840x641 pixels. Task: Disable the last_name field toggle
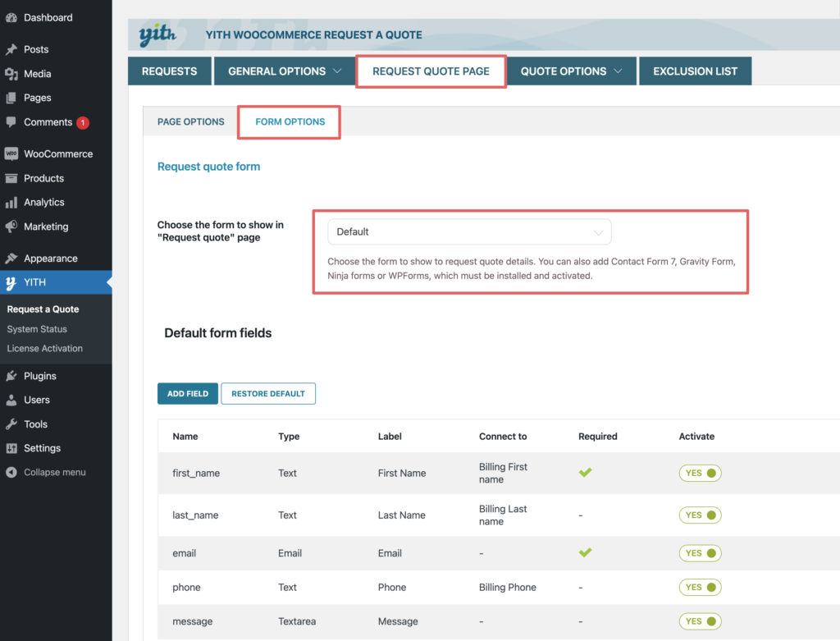click(x=700, y=515)
